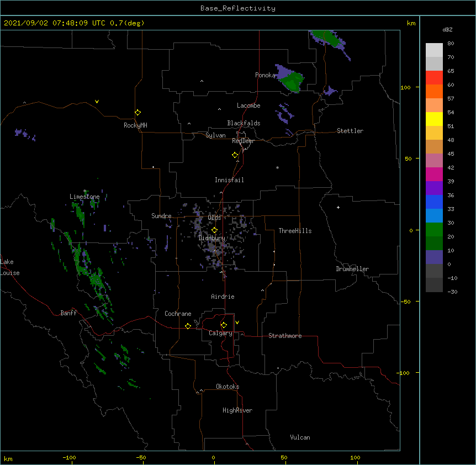Click the Vulcan city label
Image resolution: width=476 pixels, height=465 pixels.
(x=300, y=437)
